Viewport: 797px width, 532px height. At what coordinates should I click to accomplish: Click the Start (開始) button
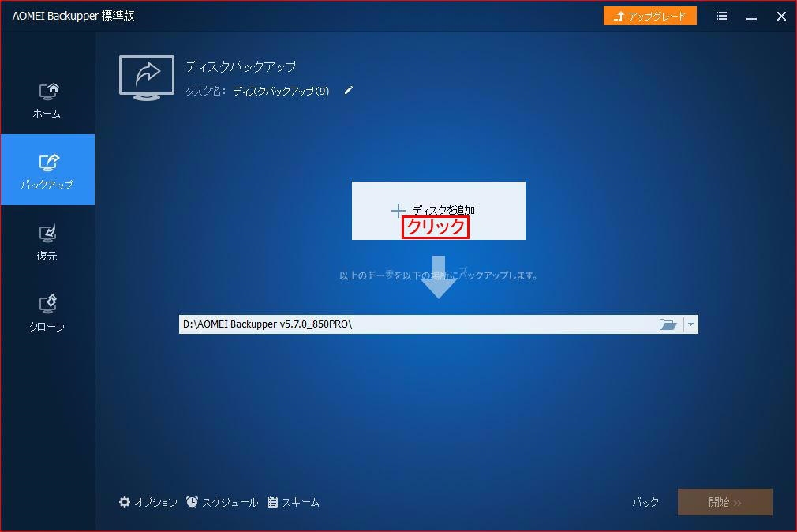(725, 503)
